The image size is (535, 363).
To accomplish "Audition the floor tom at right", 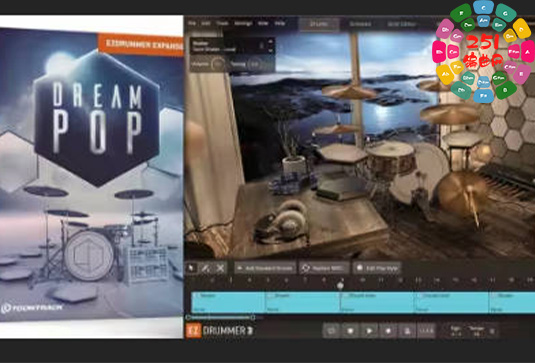I will tap(463, 140).
